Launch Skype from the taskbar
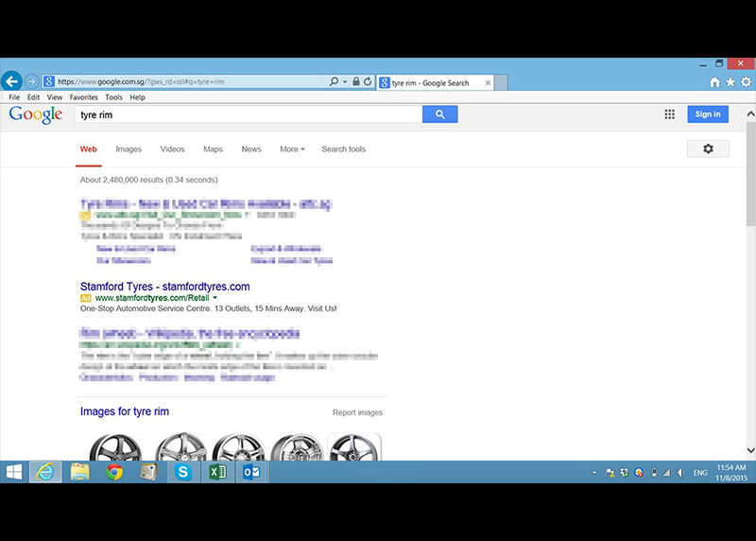Viewport: 756px width, 541px height. point(182,472)
